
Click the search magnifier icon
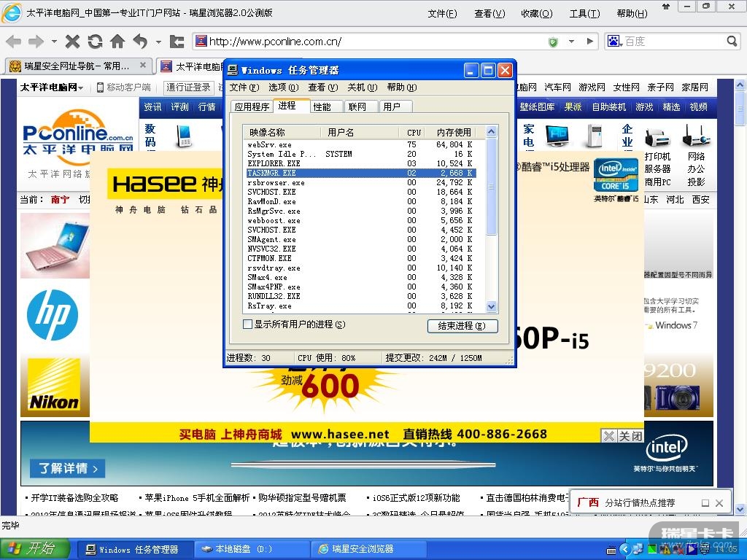(732, 42)
